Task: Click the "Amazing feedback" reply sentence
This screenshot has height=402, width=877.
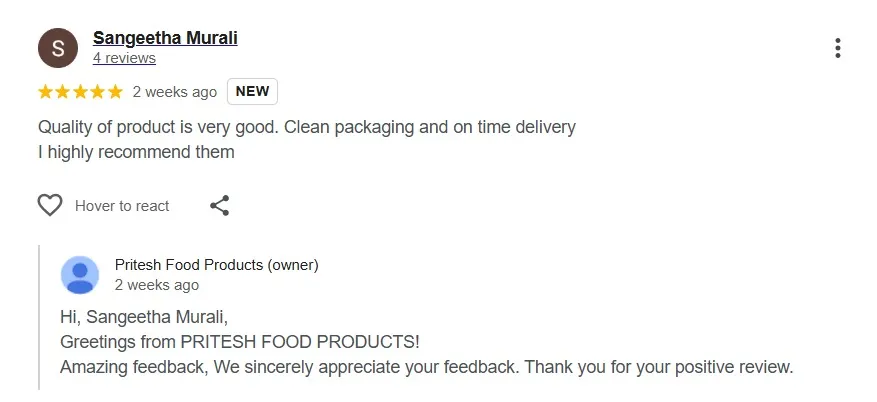Action: (x=426, y=367)
